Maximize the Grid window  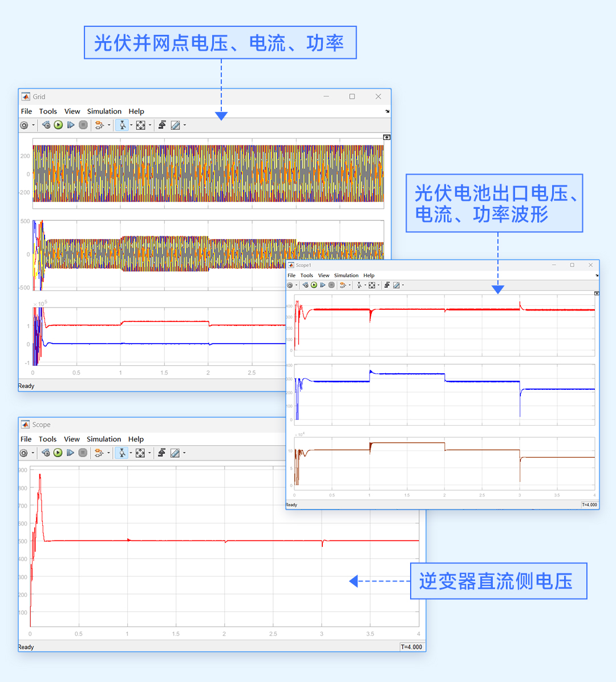point(352,96)
